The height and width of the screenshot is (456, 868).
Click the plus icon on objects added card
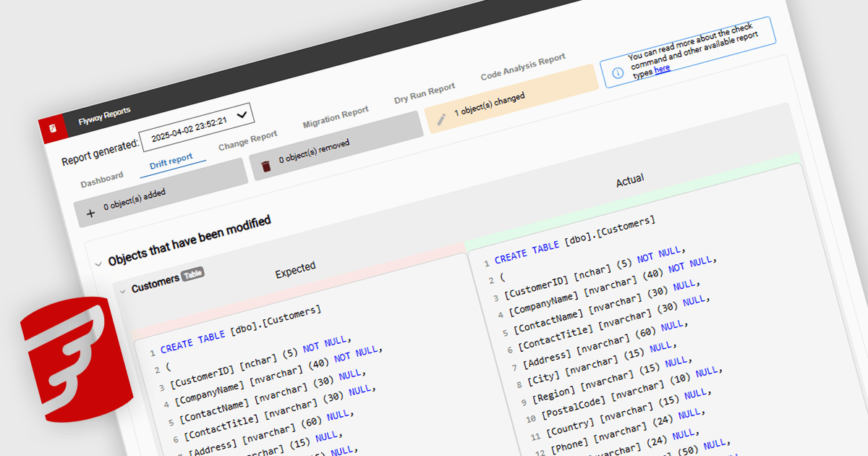[90, 213]
